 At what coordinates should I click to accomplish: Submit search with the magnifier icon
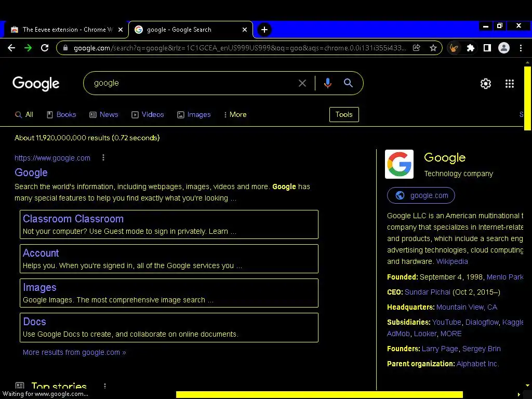pos(348,83)
